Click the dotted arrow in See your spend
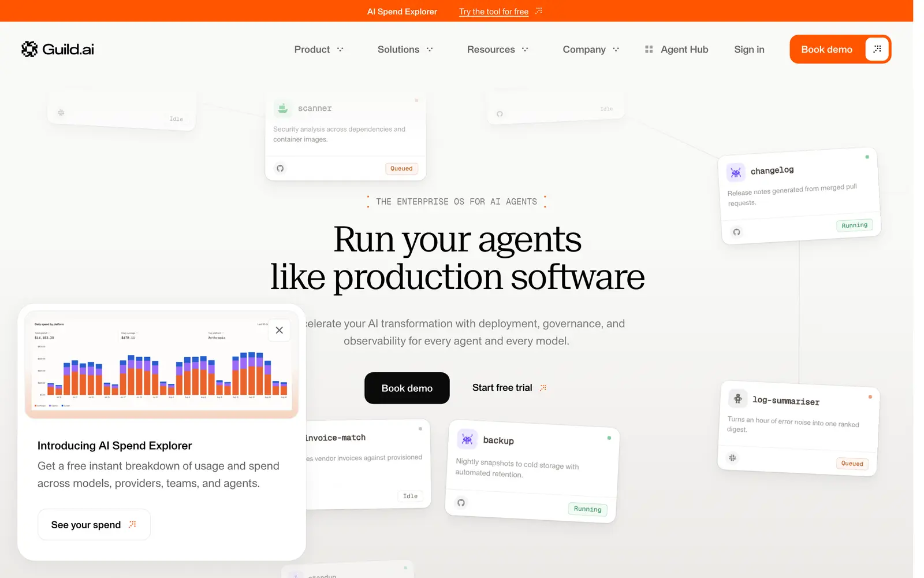924x578 pixels. pos(132,524)
